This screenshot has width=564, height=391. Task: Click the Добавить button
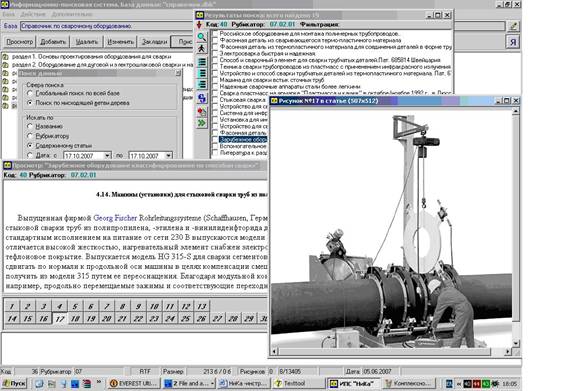53,42
